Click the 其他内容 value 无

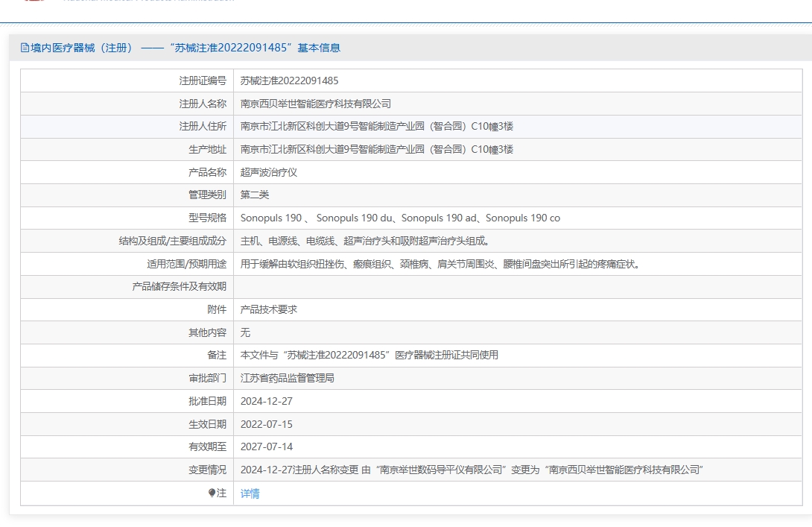click(245, 332)
